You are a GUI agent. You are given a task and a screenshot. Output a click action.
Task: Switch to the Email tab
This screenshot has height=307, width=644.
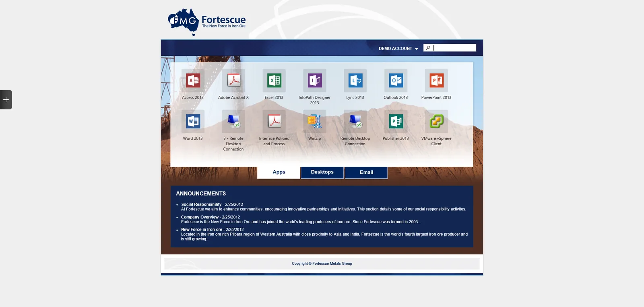(x=366, y=172)
